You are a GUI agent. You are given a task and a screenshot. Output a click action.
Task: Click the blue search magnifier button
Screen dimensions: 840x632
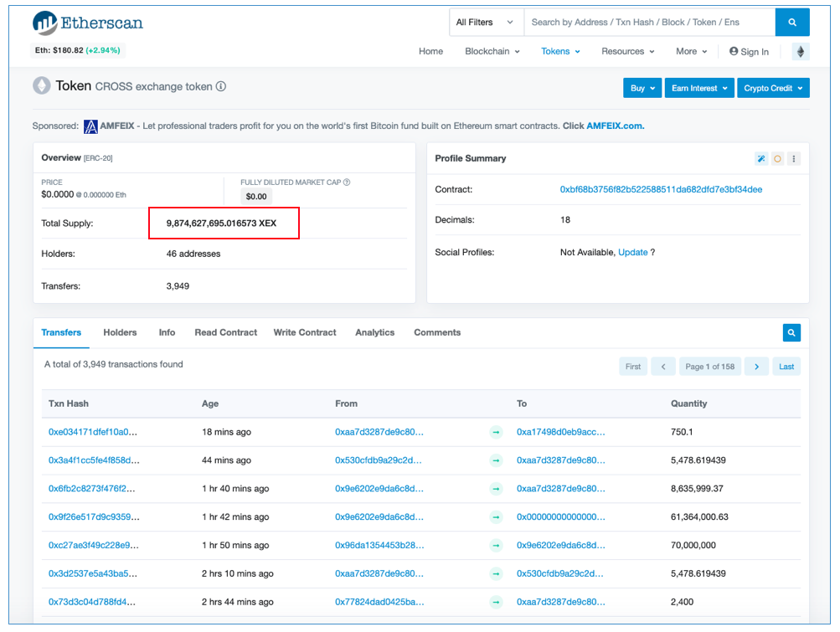pos(791,23)
